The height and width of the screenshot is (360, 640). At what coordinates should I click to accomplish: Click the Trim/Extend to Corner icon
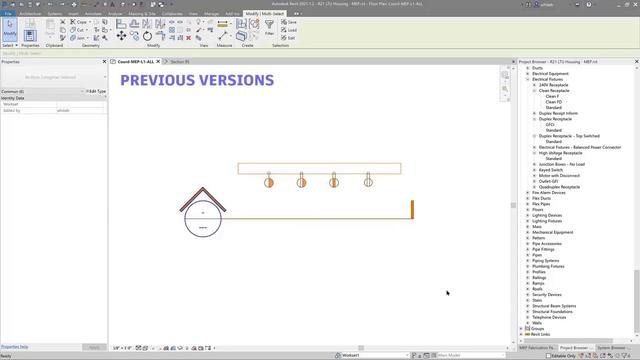coord(160,36)
